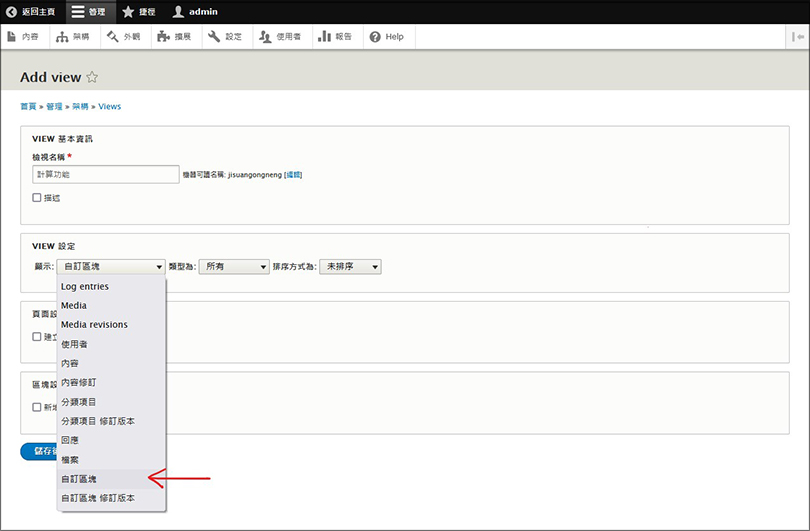Open the 捷徑 shortcuts star icon
This screenshot has height=531, width=810.
pos(128,11)
